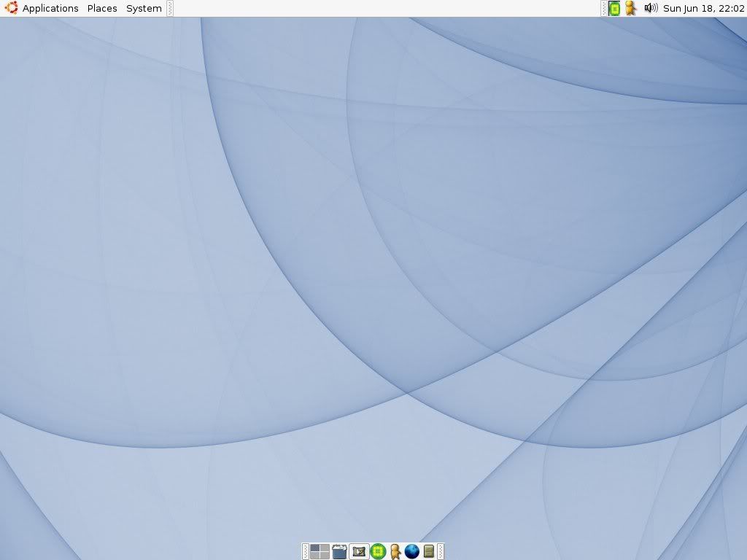Click the grip handle left of the top tray
The image size is (747, 560).
604,9
